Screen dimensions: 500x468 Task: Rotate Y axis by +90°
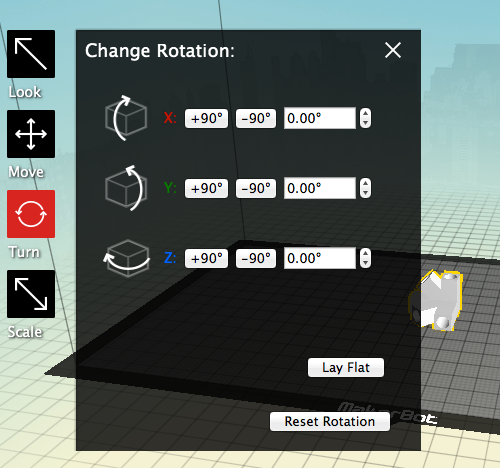pos(206,188)
